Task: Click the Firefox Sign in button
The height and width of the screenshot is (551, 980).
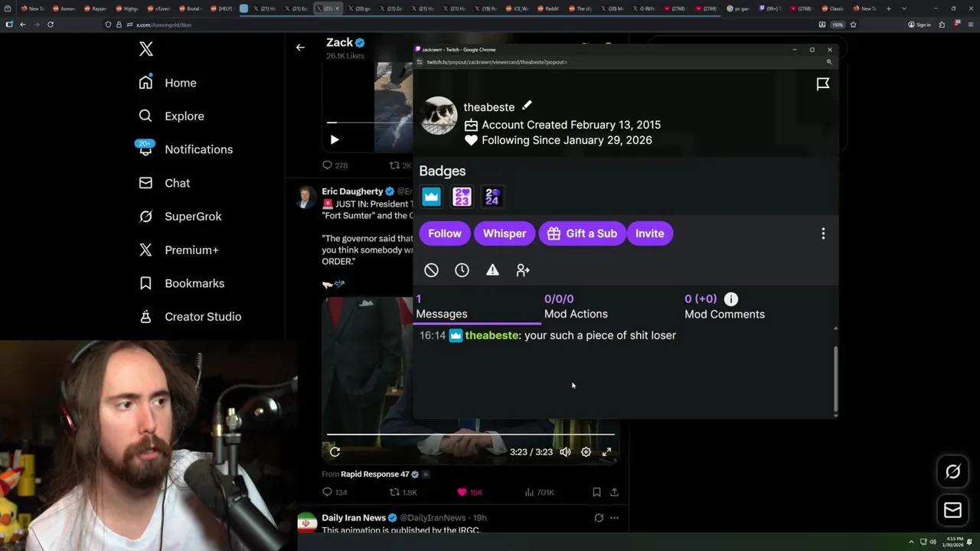Action: click(x=920, y=24)
